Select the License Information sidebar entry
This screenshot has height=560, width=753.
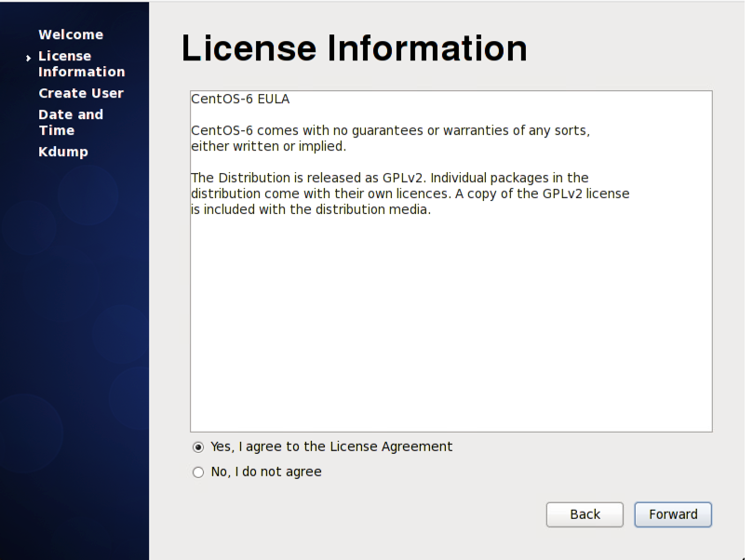coord(81,63)
